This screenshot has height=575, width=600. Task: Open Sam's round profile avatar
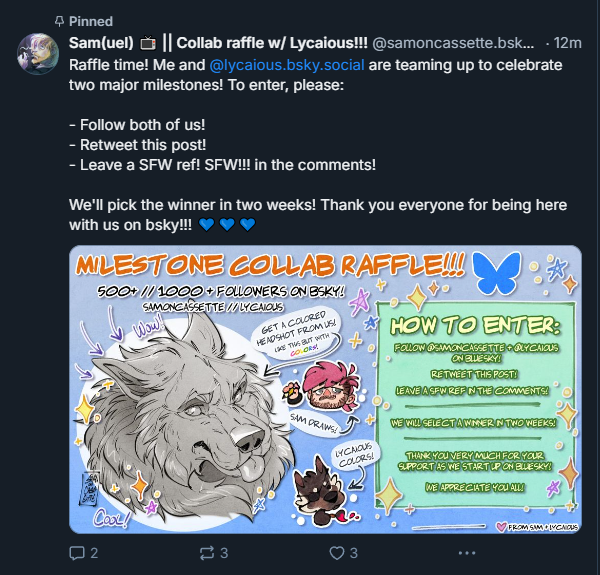coord(38,54)
